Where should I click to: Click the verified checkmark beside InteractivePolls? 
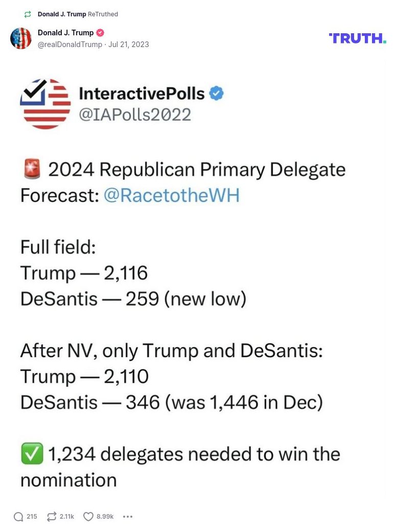click(217, 93)
